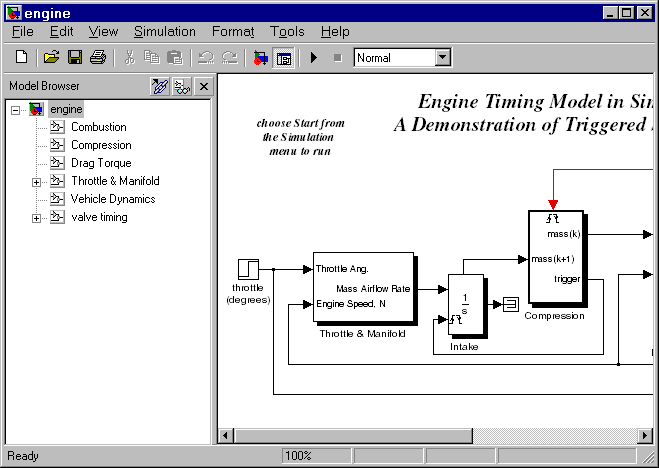Screen dimensions: 659x468
Task: Open the simulation mode Normal dropdown
Action: [x=443, y=58]
